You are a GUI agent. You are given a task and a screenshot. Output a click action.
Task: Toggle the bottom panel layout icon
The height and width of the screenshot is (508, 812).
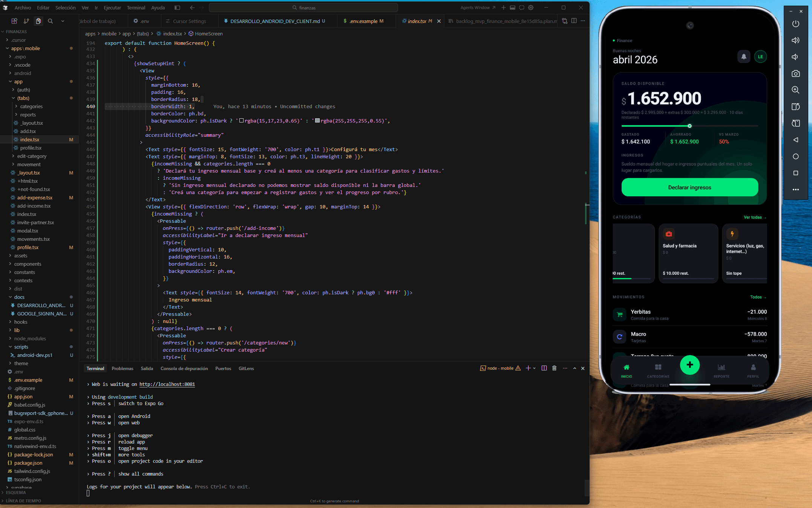[x=512, y=8]
